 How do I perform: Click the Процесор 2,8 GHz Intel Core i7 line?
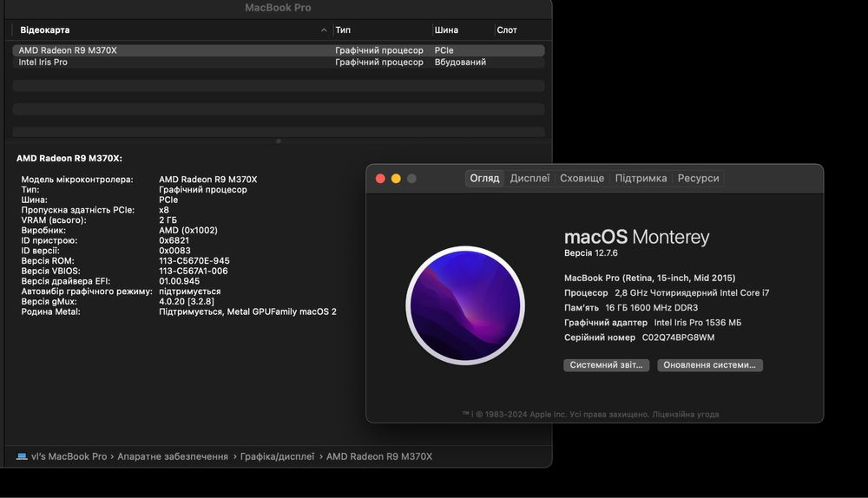(x=667, y=292)
